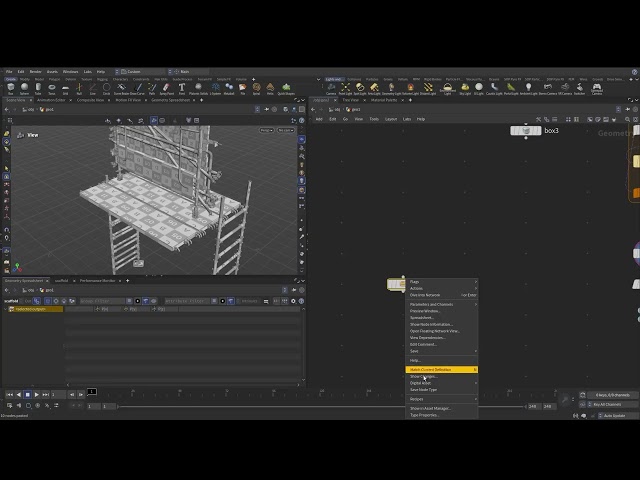The image size is (640, 480).
Task: Open the Labs menu in main menu bar
Action: pyautogui.click(x=87, y=71)
